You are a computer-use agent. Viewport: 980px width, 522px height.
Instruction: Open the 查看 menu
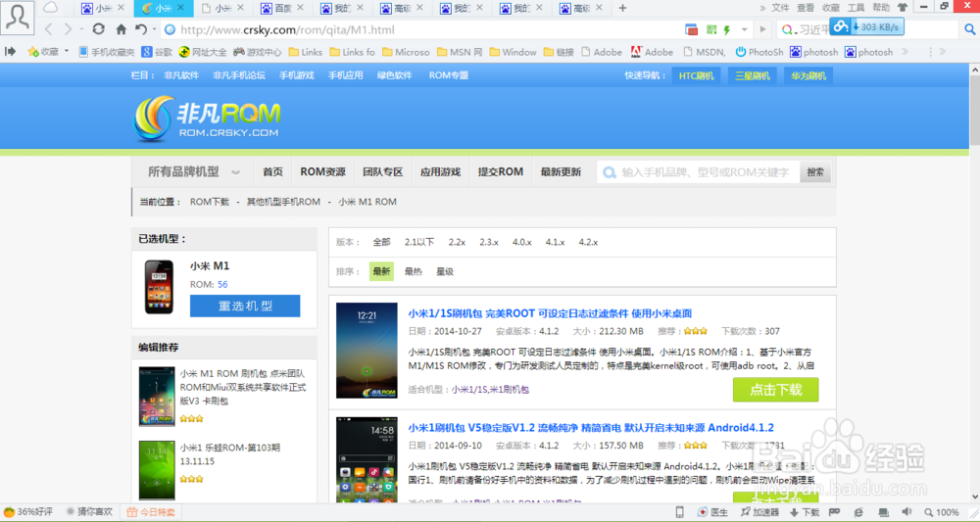coord(805,8)
